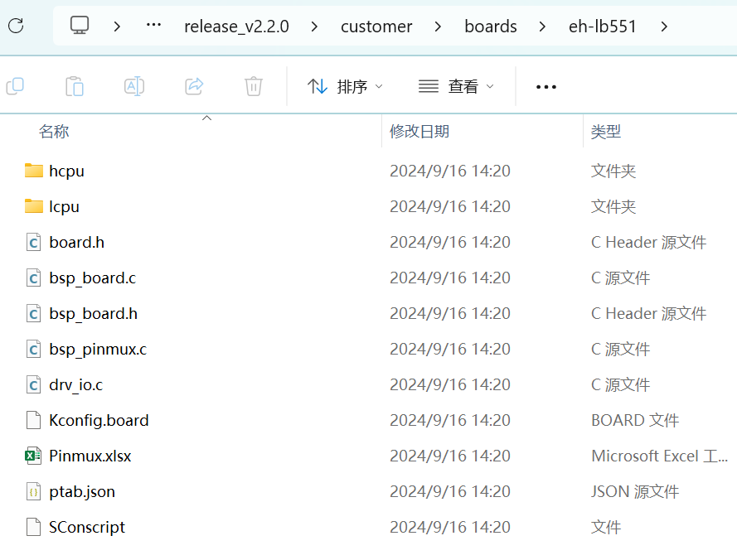Click the refresh icon in address bar
737x560 pixels.
click(x=16, y=26)
